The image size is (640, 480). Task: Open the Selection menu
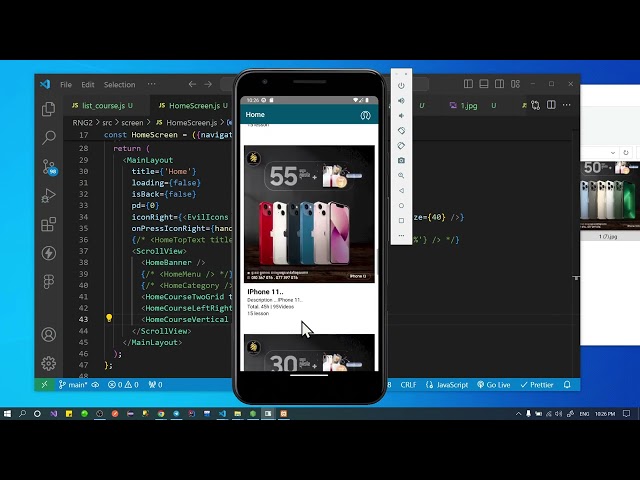point(119,84)
